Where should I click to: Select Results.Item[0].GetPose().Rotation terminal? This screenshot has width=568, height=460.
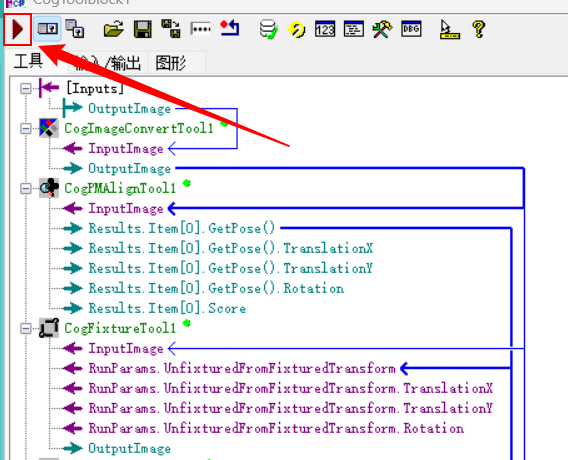216,289
